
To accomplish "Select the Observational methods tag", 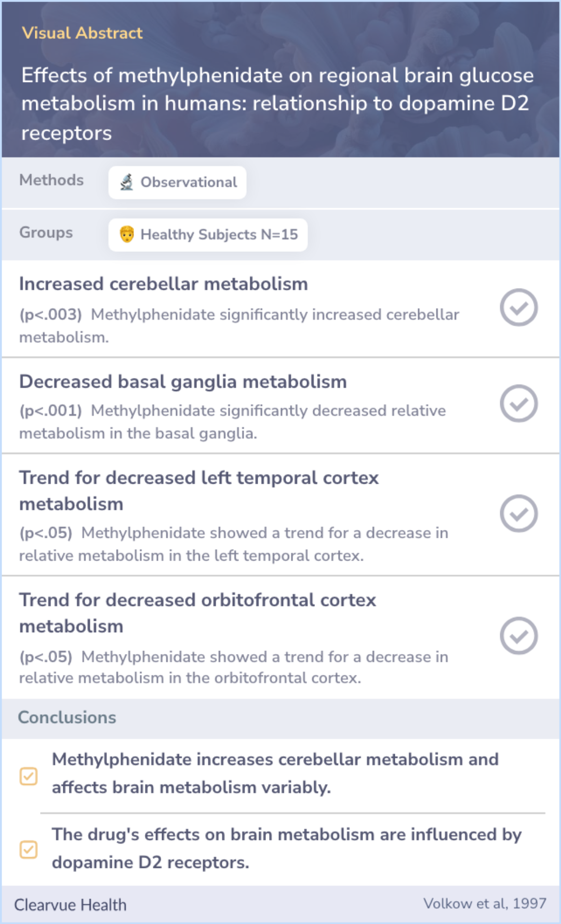I will [177, 182].
